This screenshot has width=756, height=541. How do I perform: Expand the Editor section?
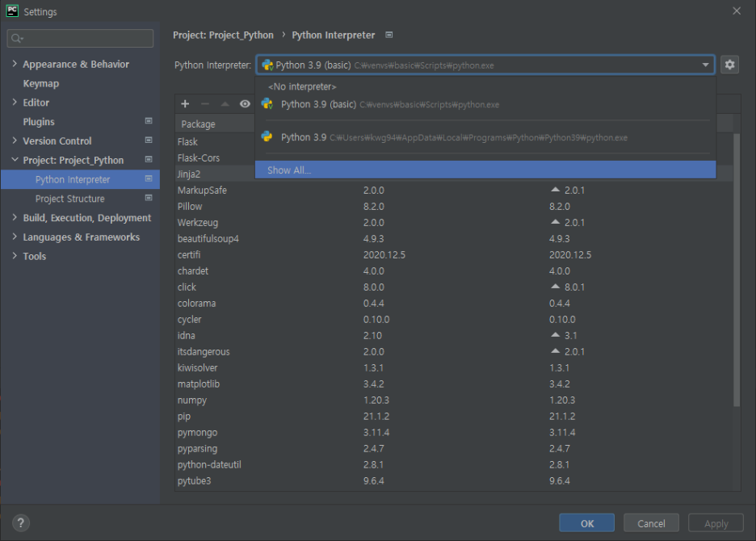tap(15, 103)
